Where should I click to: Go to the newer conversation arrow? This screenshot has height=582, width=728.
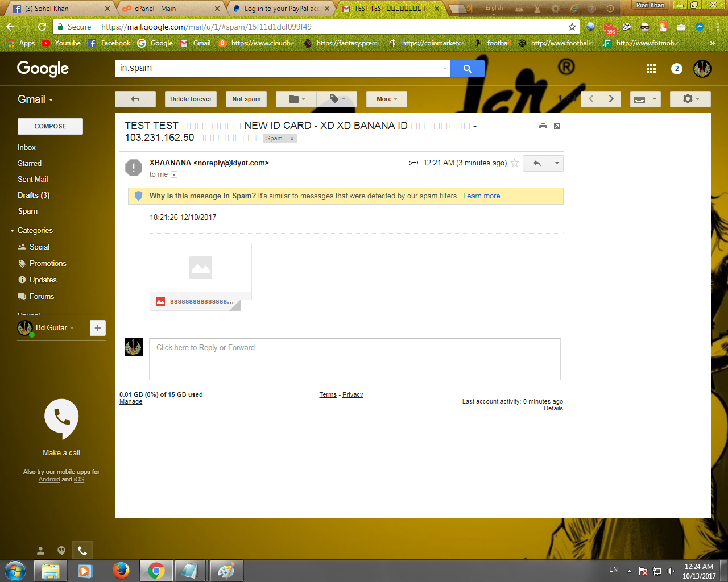pyautogui.click(x=591, y=99)
